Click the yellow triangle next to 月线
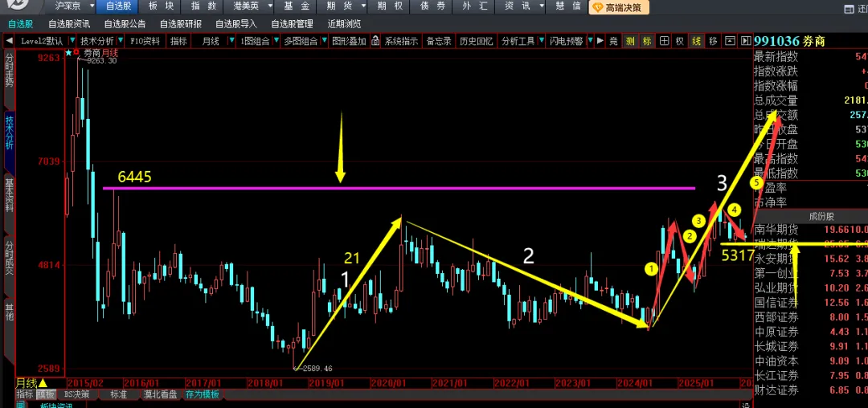This screenshot has height=408, width=868. pyautogui.click(x=43, y=382)
